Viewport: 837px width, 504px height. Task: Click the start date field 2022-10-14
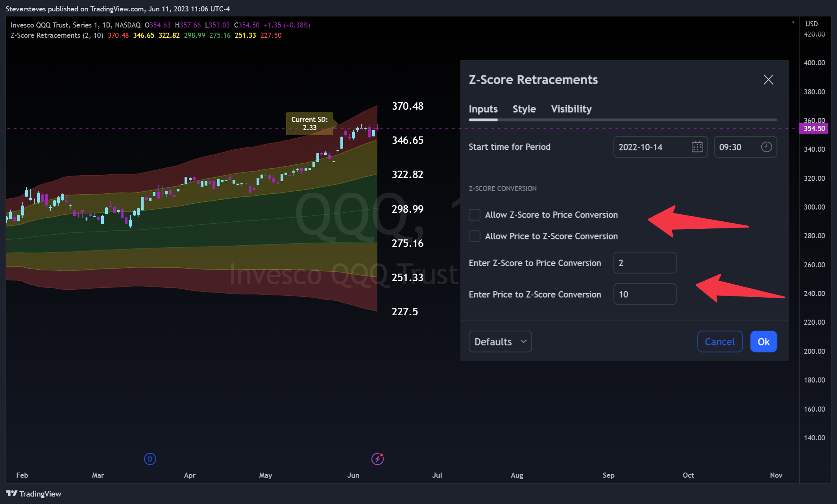click(660, 147)
